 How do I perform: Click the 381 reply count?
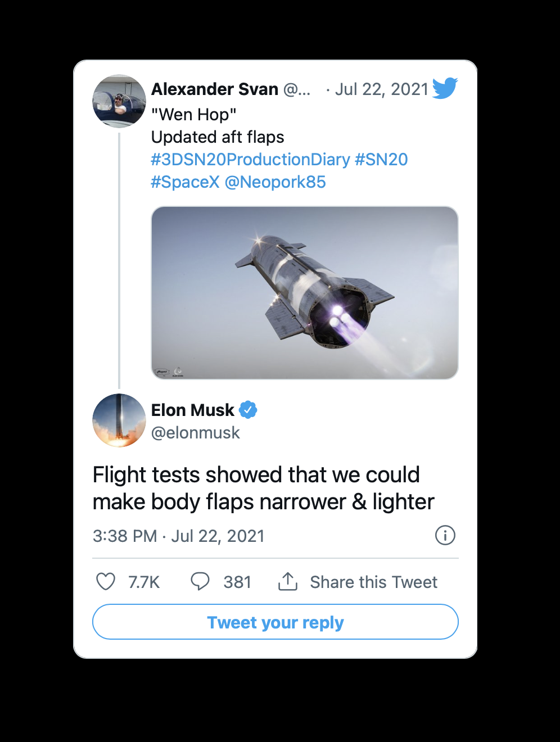pos(237,582)
